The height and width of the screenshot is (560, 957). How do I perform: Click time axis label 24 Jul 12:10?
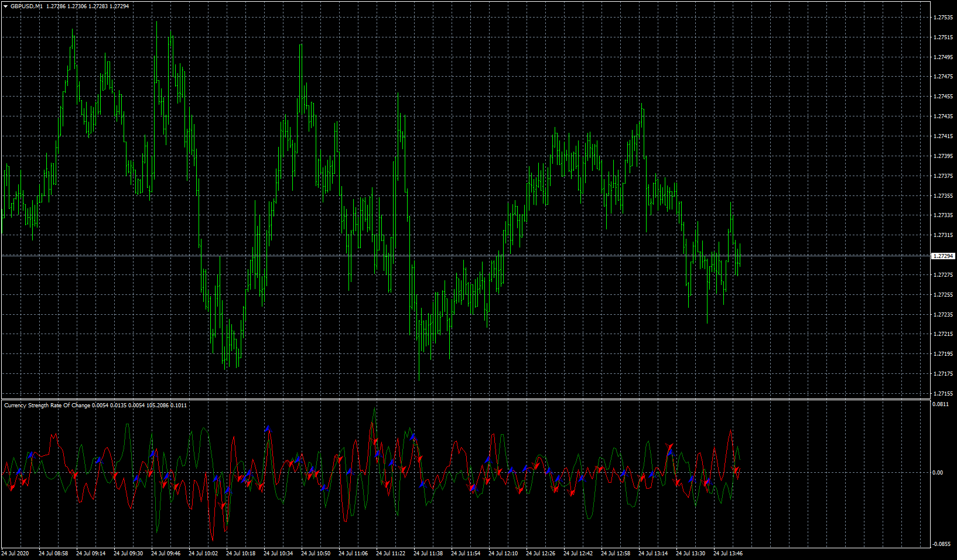503,554
